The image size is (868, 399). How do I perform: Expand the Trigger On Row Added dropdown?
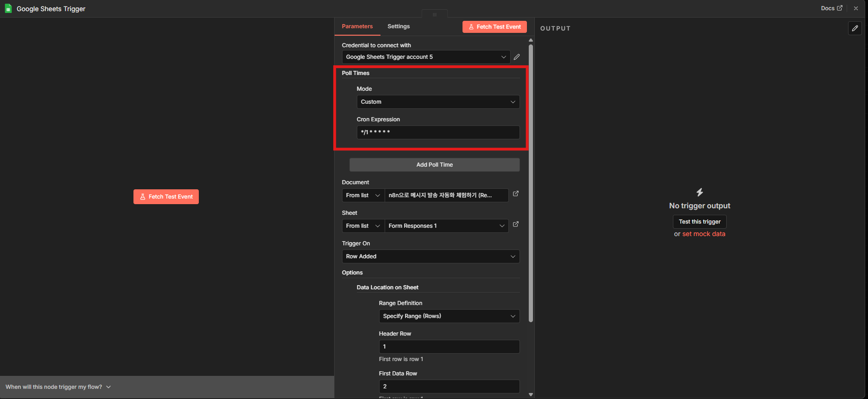[x=431, y=256]
